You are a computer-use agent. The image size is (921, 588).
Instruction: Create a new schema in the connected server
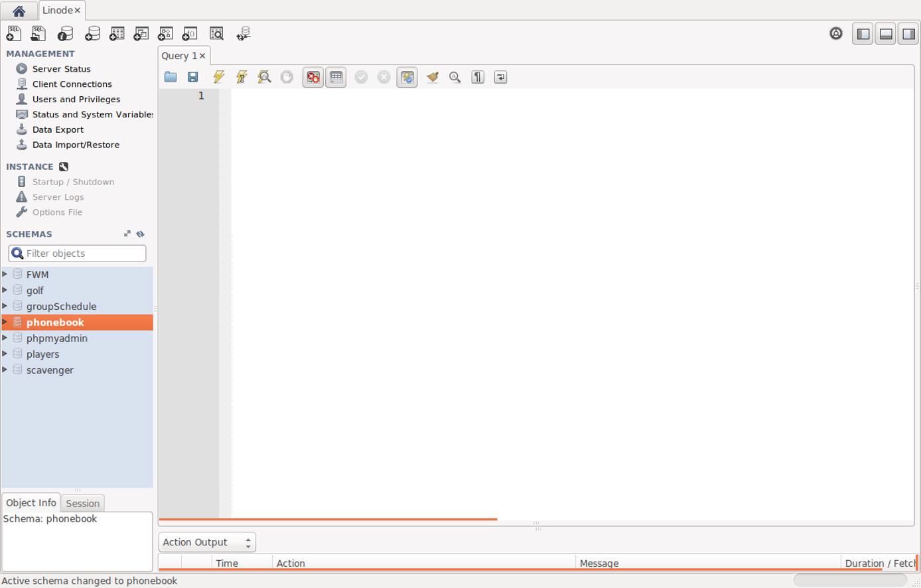pos(92,33)
